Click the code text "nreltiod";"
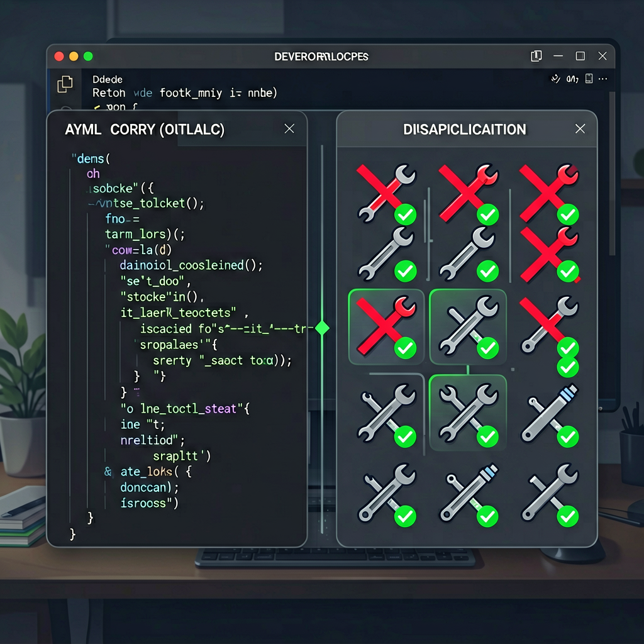 153,440
